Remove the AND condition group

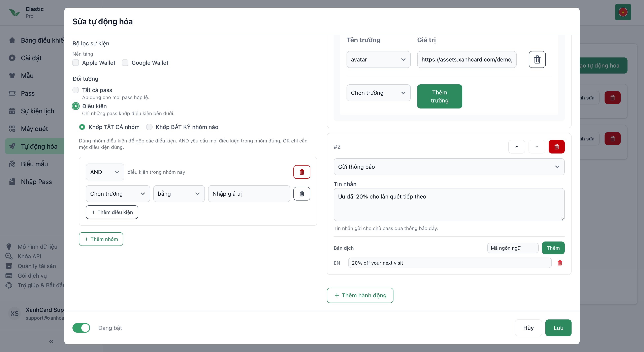click(302, 172)
